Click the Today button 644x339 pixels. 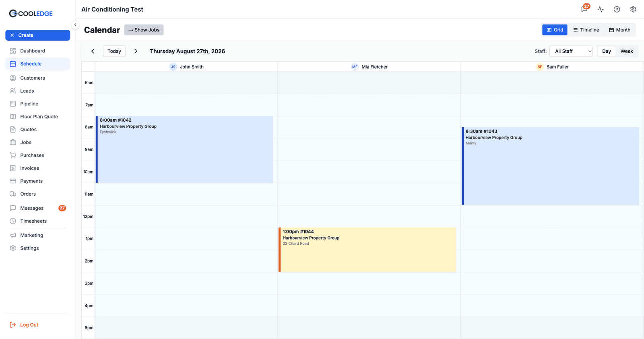(x=114, y=51)
